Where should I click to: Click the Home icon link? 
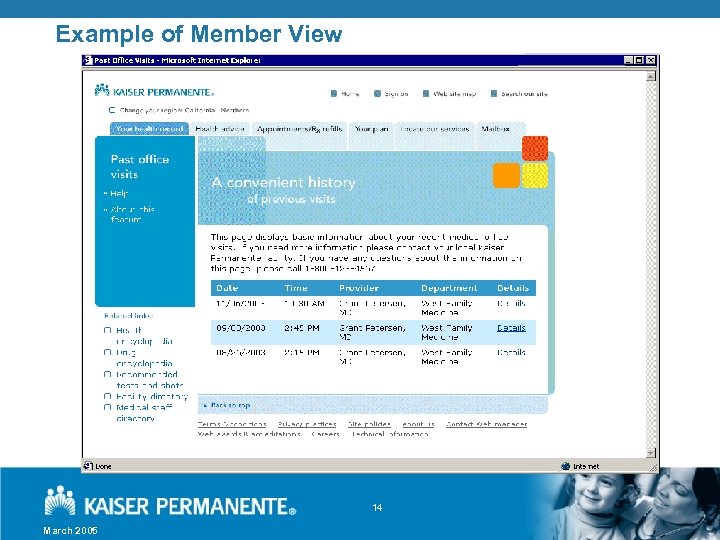point(334,94)
